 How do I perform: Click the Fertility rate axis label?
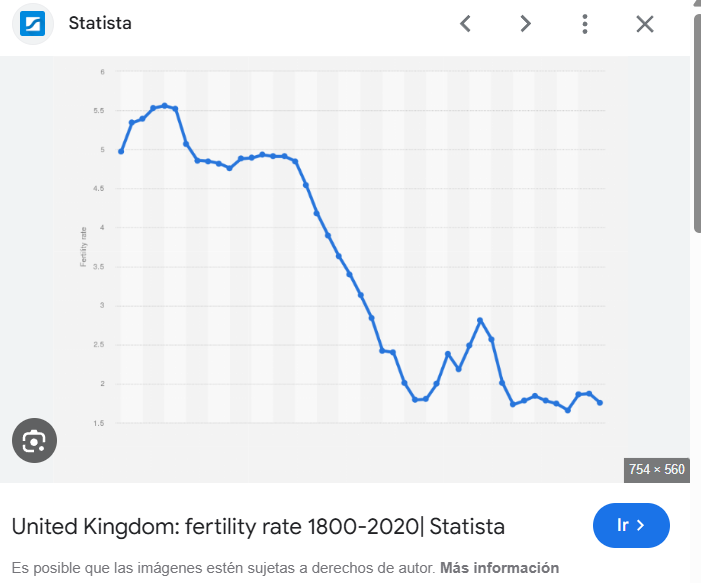(83, 247)
